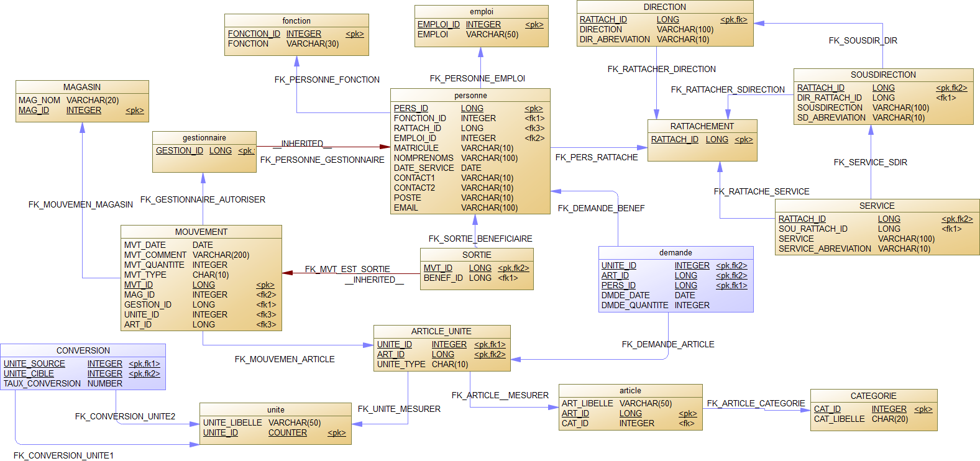Click the RATTACHEMENT table header

pos(702,126)
